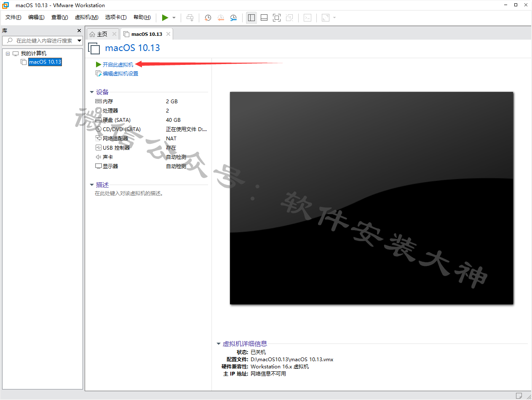Click the send Ctrl+Alt+Del toolbar icon

click(190, 18)
